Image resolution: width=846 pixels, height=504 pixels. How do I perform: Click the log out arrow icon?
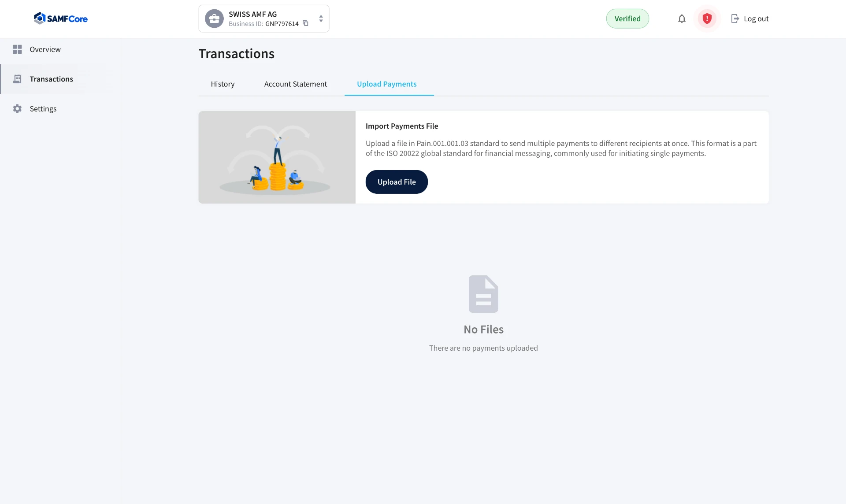pos(735,19)
